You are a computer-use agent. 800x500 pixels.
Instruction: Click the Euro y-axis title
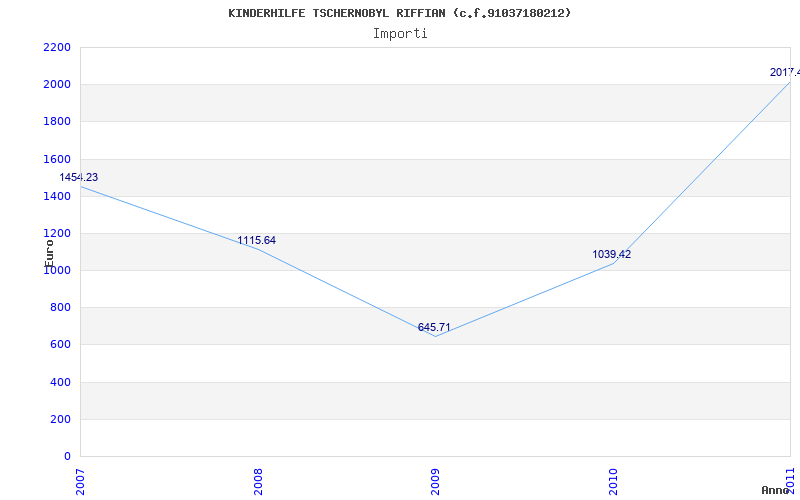tap(49, 253)
